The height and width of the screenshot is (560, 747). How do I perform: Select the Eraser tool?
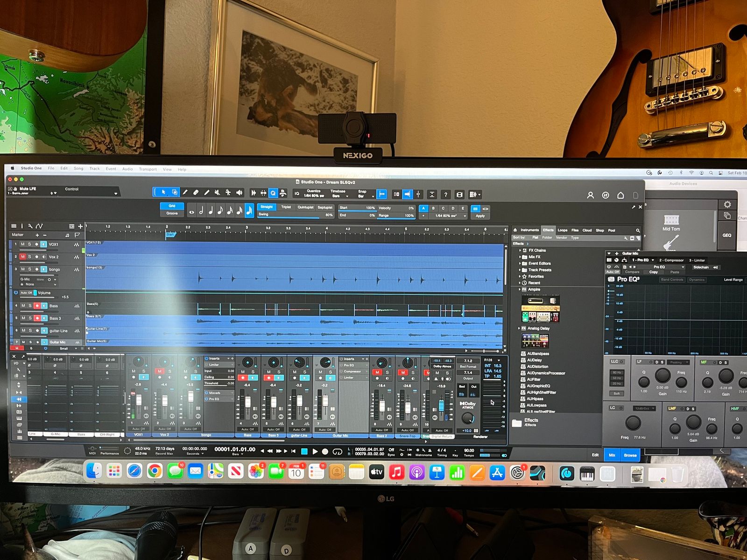tap(196, 192)
